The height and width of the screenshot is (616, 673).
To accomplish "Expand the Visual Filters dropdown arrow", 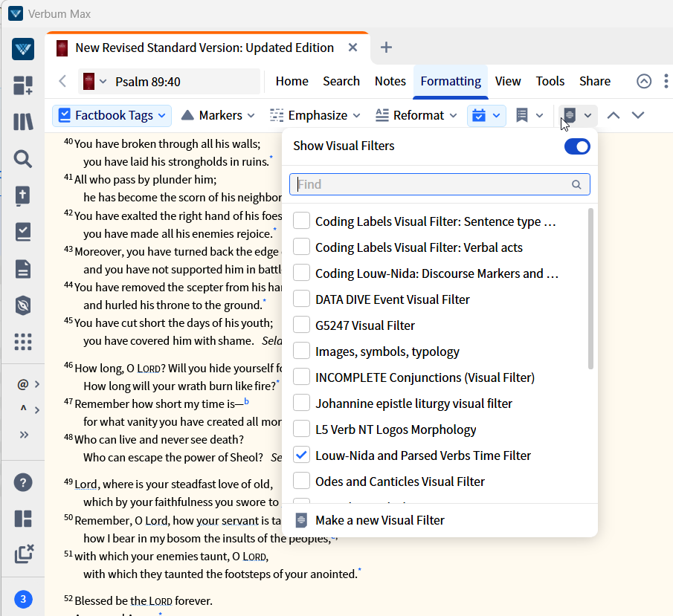I will (x=587, y=115).
